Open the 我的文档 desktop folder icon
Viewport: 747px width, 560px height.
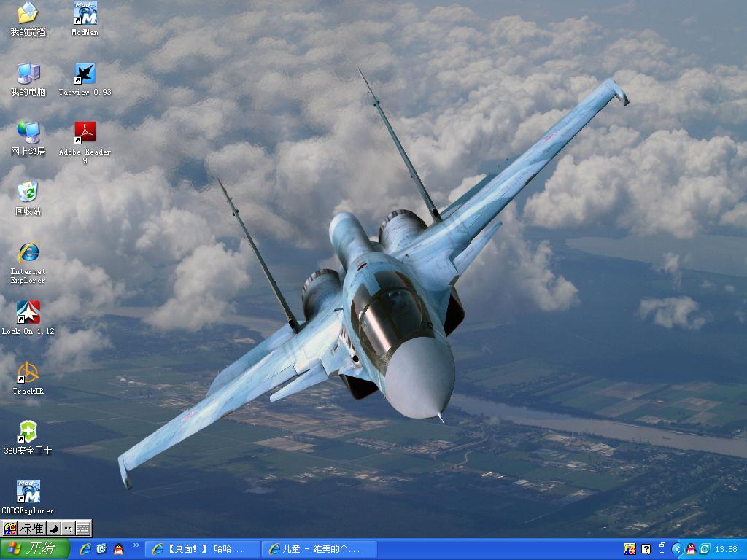(28, 19)
